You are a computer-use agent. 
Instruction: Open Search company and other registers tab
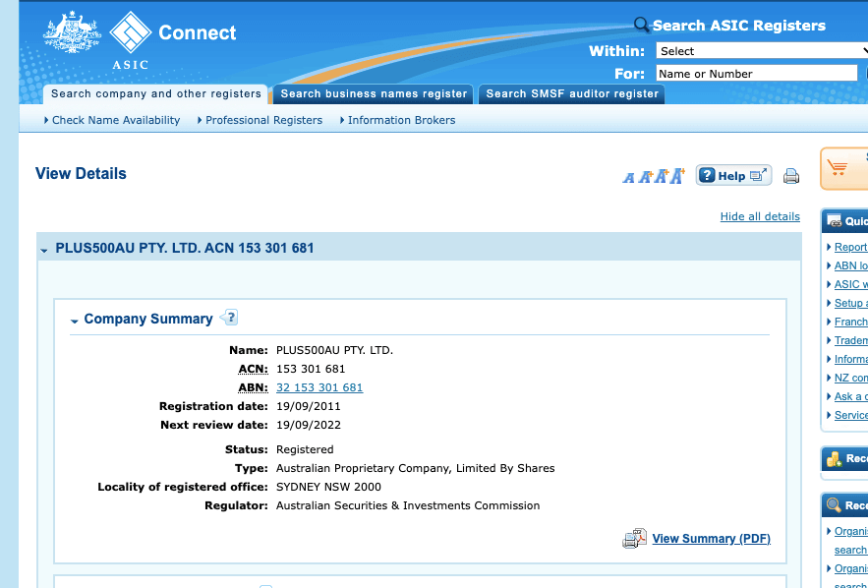click(x=155, y=94)
